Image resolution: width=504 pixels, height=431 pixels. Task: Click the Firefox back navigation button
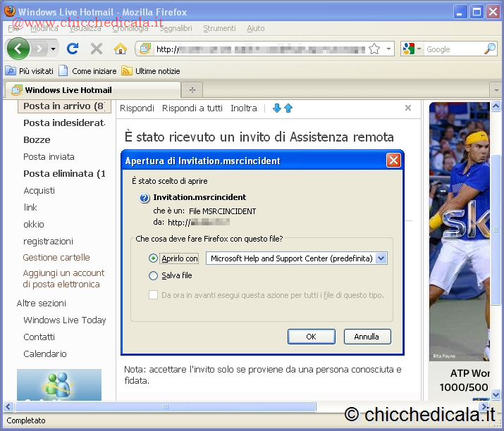[x=18, y=49]
